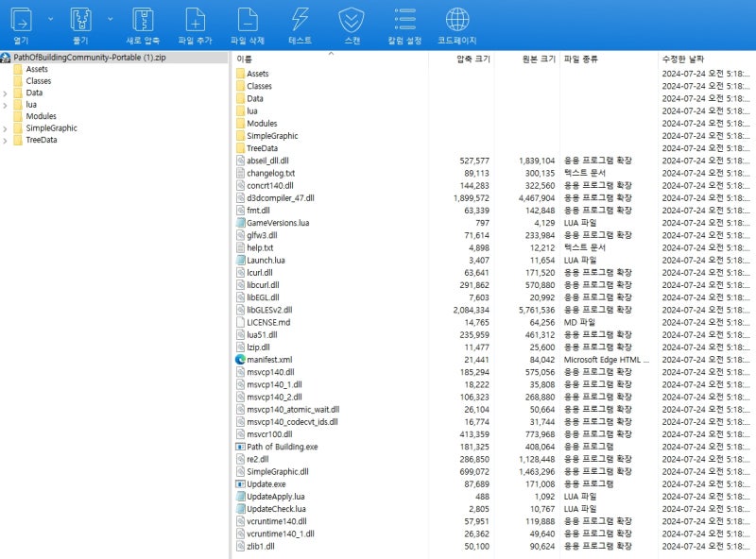Screen dimensions: 756x559
Task: Expand the TreeData tree node
Action: coord(6,141)
